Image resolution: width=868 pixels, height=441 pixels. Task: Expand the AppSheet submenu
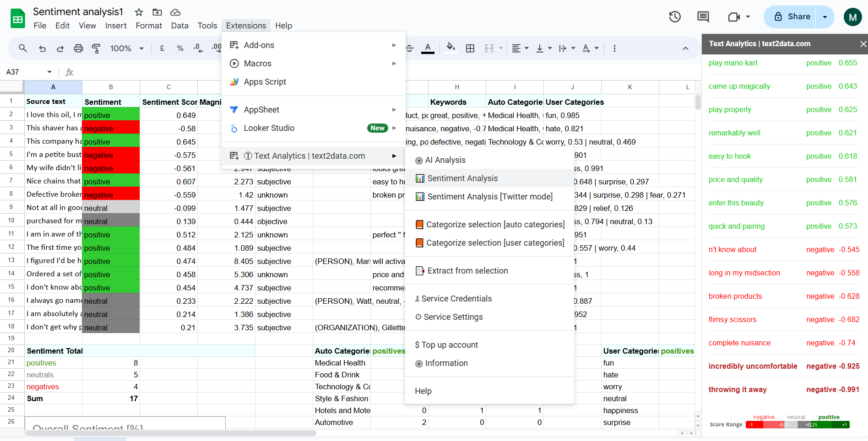(394, 110)
